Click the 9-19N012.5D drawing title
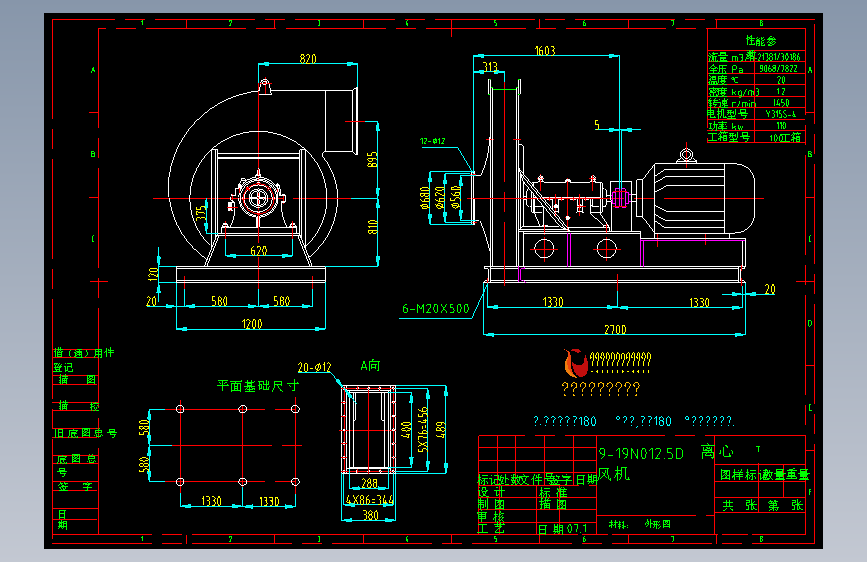Viewport: 867px width, 562px height. coord(641,454)
